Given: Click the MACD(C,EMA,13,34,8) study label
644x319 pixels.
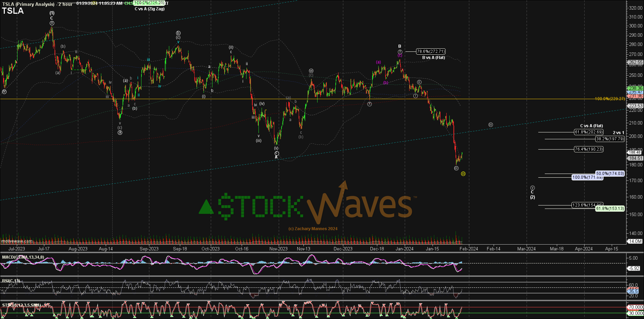Looking at the screenshot, I should tap(23, 257).
